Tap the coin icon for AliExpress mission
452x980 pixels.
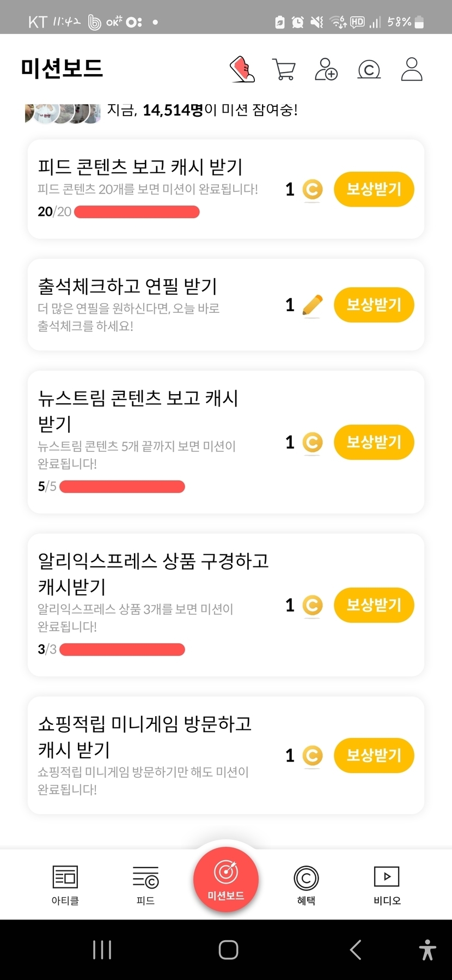(x=312, y=605)
